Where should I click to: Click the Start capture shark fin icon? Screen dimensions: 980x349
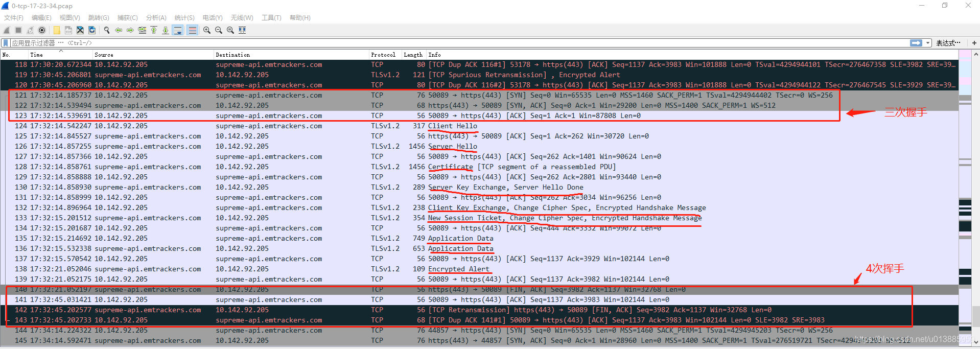[x=7, y=30]
